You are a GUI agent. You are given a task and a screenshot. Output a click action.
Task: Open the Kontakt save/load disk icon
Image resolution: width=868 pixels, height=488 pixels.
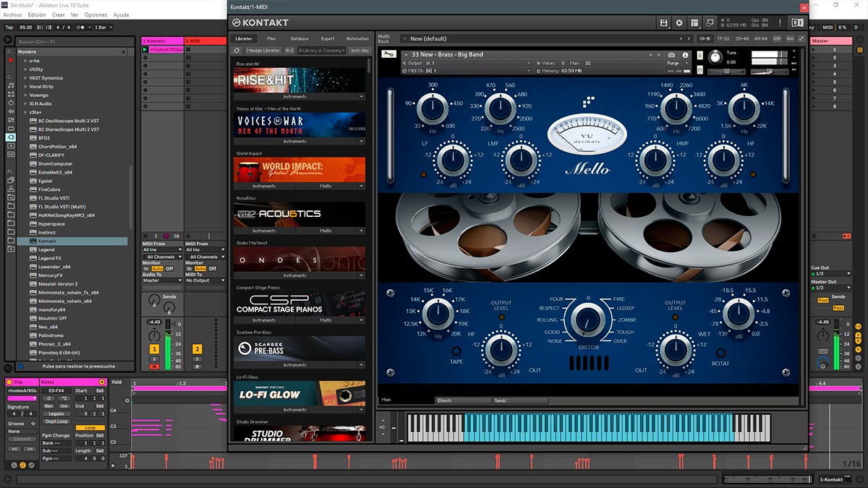664,23
